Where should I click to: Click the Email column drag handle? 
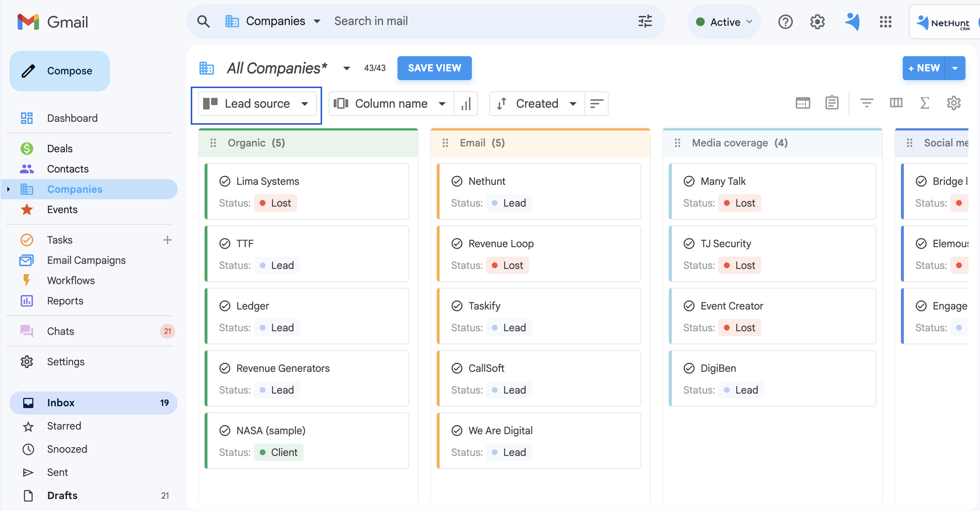pyautogui.click(x=445, y=143)
